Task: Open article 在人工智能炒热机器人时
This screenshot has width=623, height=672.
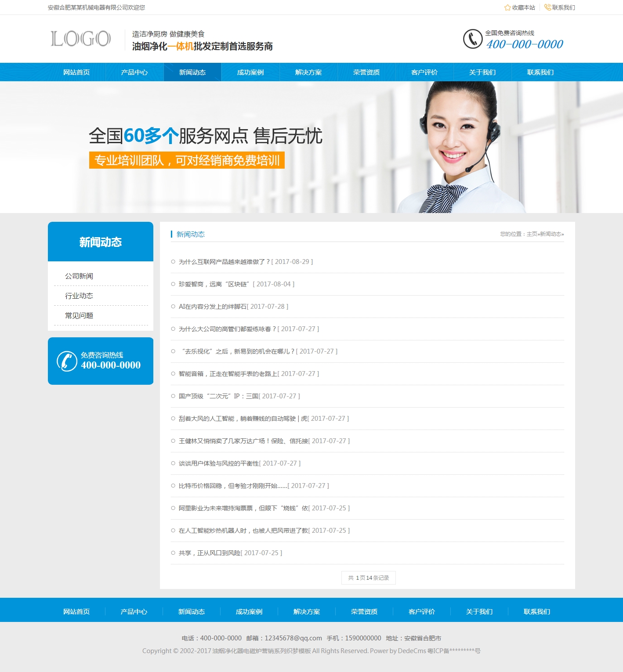Action: pyautogui.click(x=243, y=531)
